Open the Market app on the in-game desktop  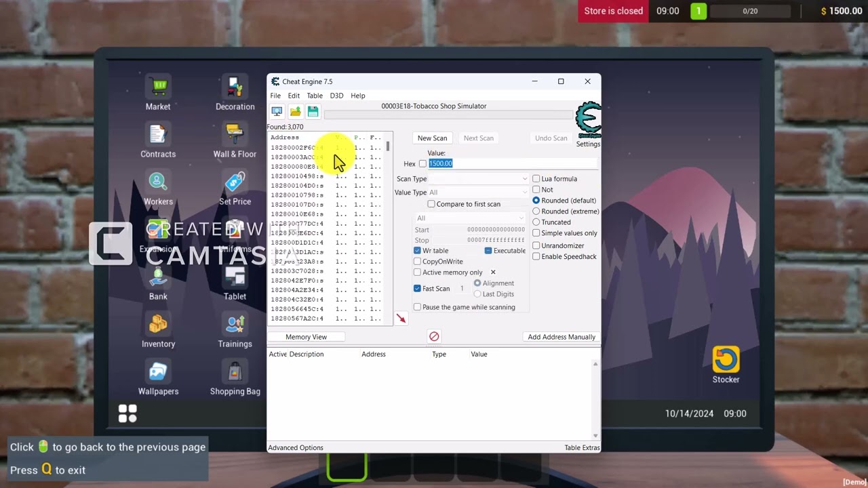(158, 87)
